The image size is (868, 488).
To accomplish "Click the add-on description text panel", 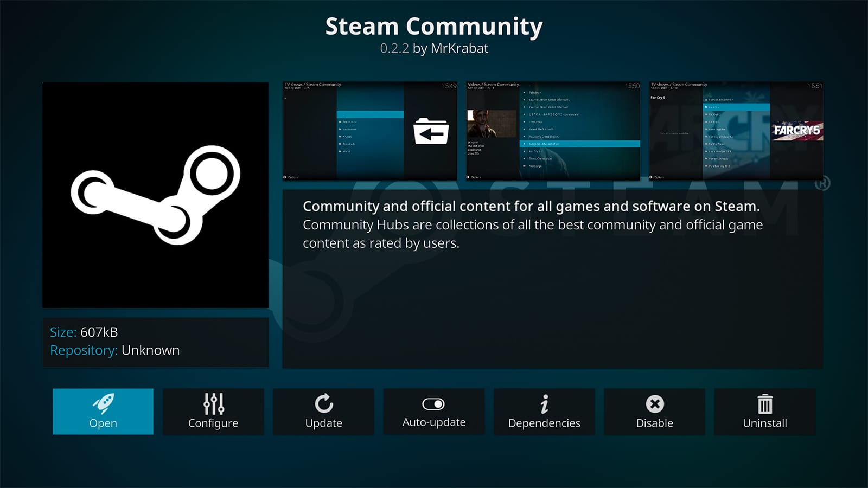I will click(x=552, y=279).
